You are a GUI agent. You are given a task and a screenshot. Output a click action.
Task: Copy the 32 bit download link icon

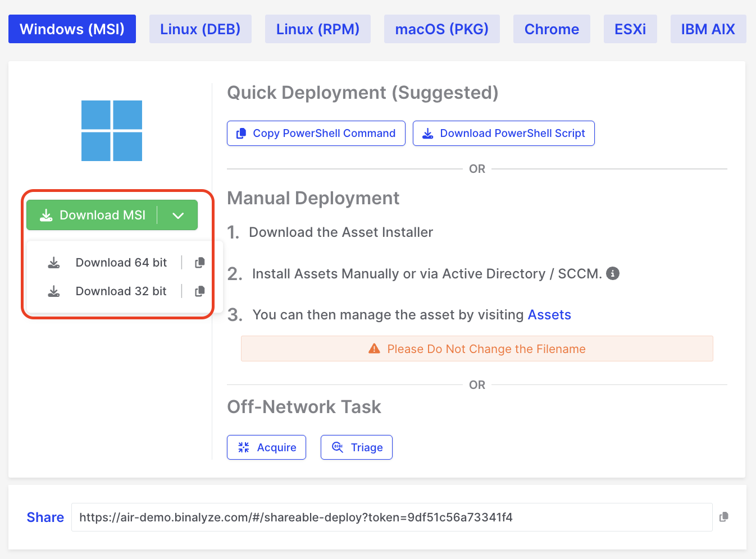tap(199, 291)
